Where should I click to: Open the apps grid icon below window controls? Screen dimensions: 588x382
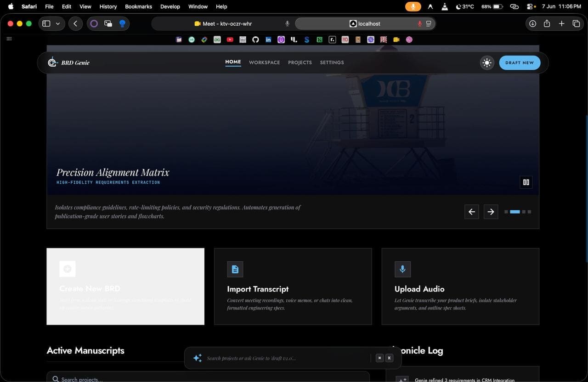pyautogui.click(x=9, y=39)
